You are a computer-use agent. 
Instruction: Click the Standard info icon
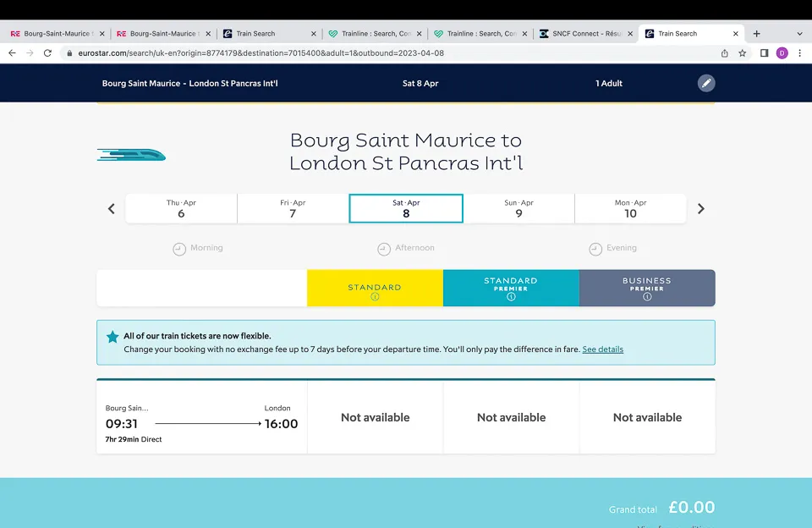pyautogui.click(x=375, y=297)
